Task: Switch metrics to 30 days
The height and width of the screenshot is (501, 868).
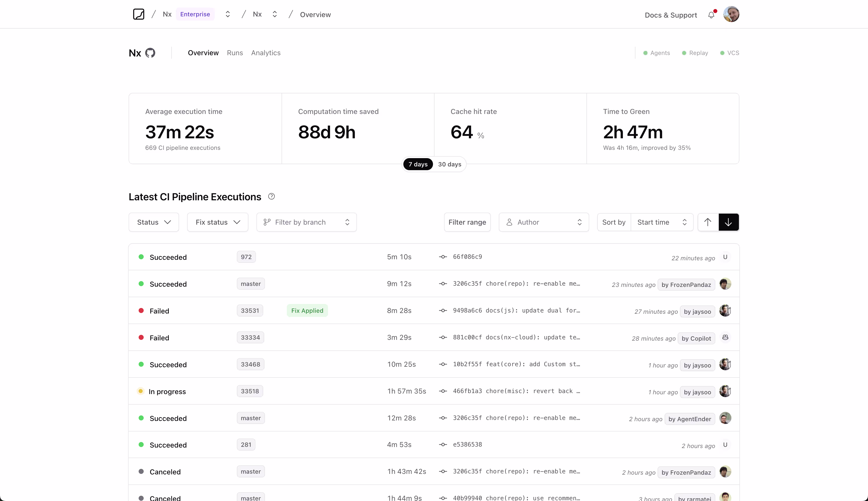Action: tap(449, 164)
